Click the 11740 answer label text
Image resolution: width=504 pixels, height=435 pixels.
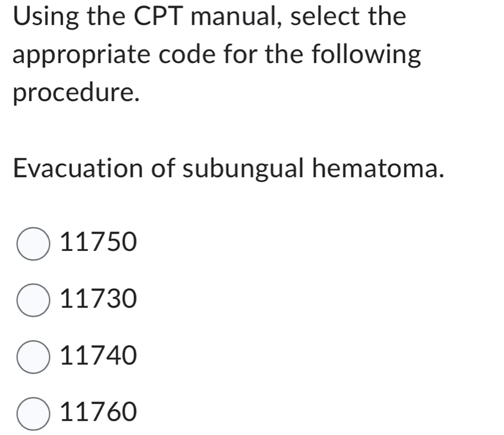point(97,356)
